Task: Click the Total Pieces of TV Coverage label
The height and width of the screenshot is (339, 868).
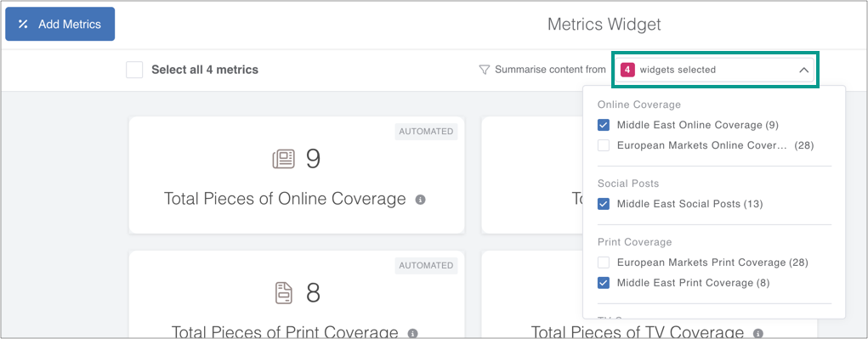Action: 637,332
